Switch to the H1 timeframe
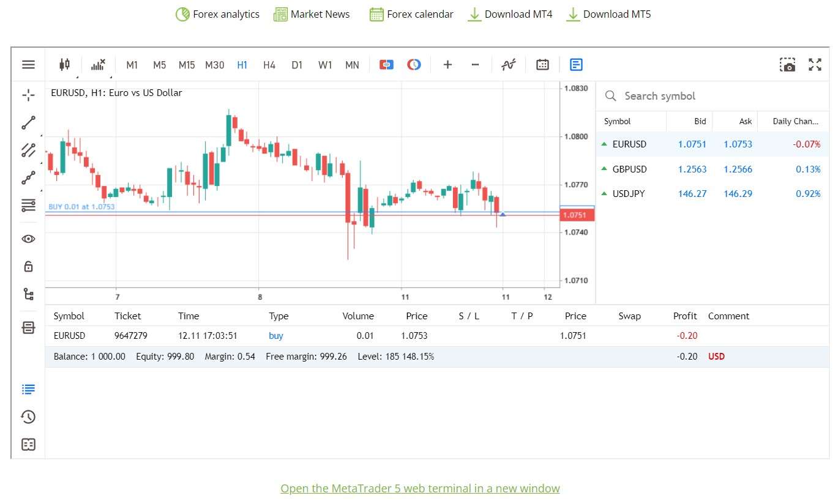Screen dimensions: 838x504 click(x=242, y=65)
